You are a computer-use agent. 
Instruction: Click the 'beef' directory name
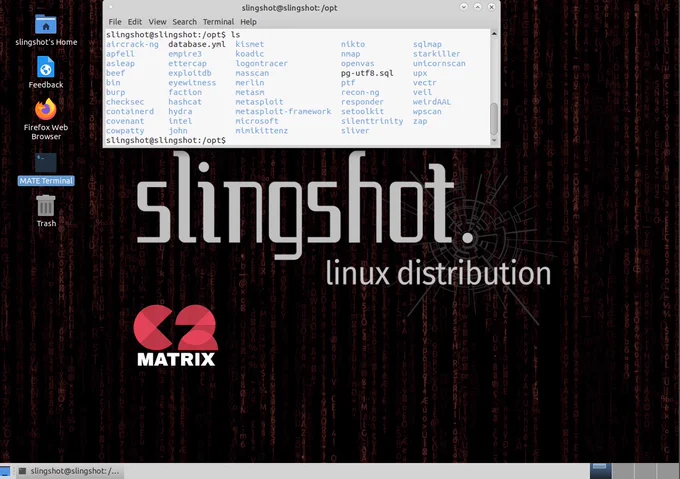[115, 73]
